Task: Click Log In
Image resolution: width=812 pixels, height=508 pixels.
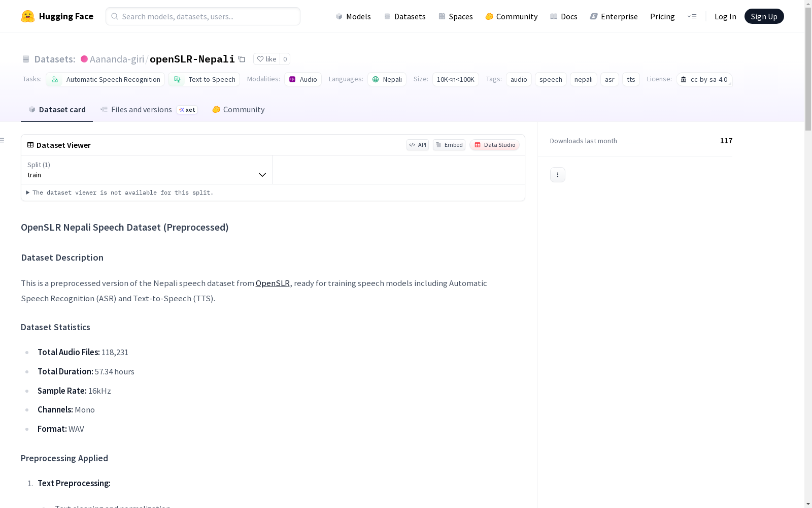Action: [725, 16]
